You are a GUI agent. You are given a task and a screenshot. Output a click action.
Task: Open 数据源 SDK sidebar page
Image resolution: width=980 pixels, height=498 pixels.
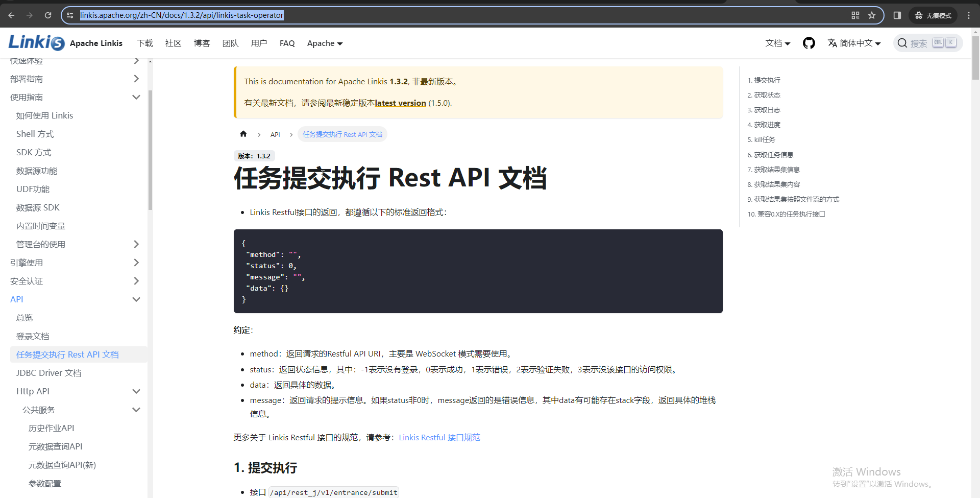point(38,207)
